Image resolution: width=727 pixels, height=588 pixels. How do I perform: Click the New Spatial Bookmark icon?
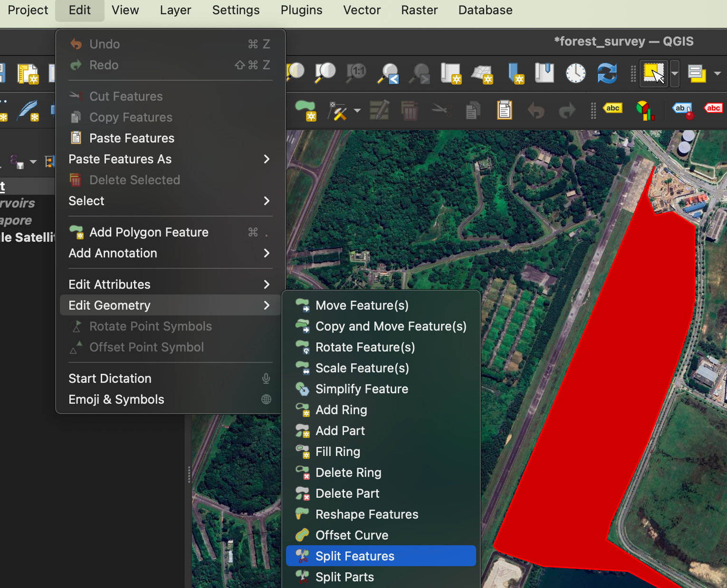516,74
